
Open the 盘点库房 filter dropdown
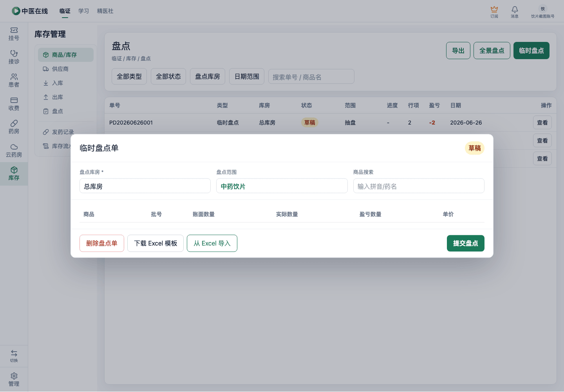click(208, 76)
